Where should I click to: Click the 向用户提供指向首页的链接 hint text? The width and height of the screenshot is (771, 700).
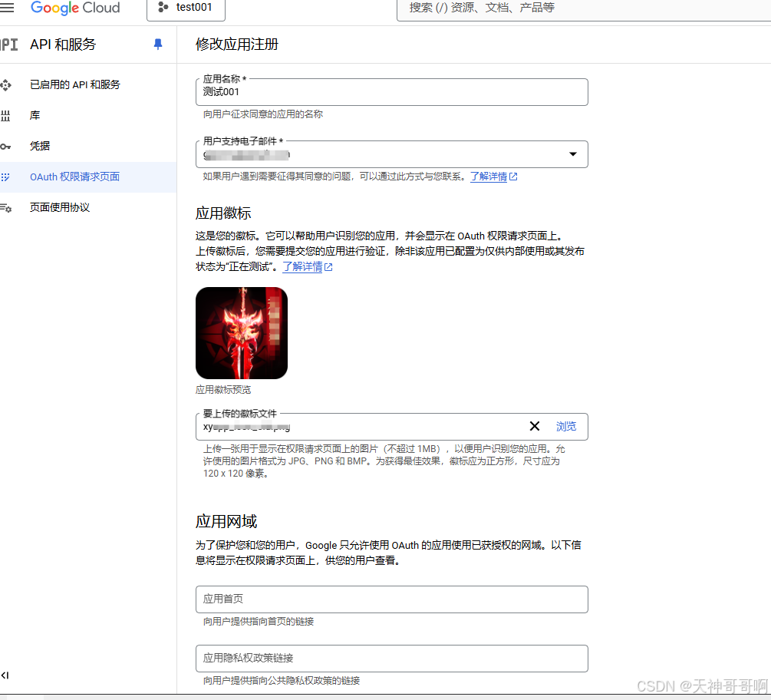(259, 621)
